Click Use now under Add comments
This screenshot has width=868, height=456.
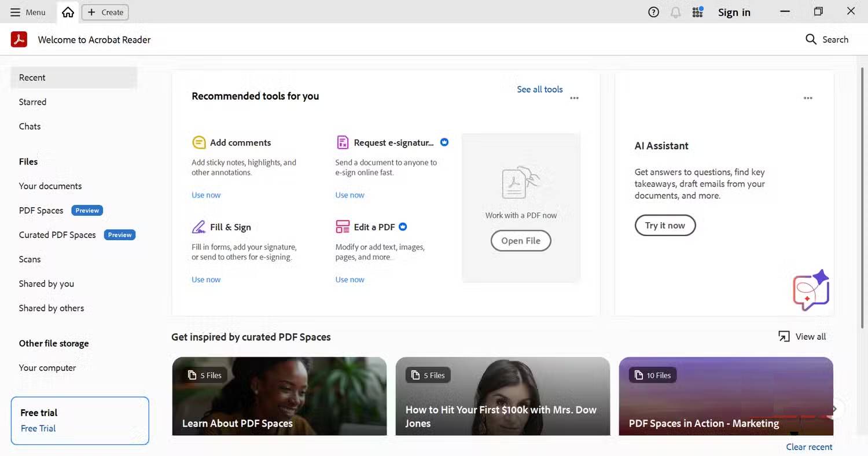[x=206, y=195]
